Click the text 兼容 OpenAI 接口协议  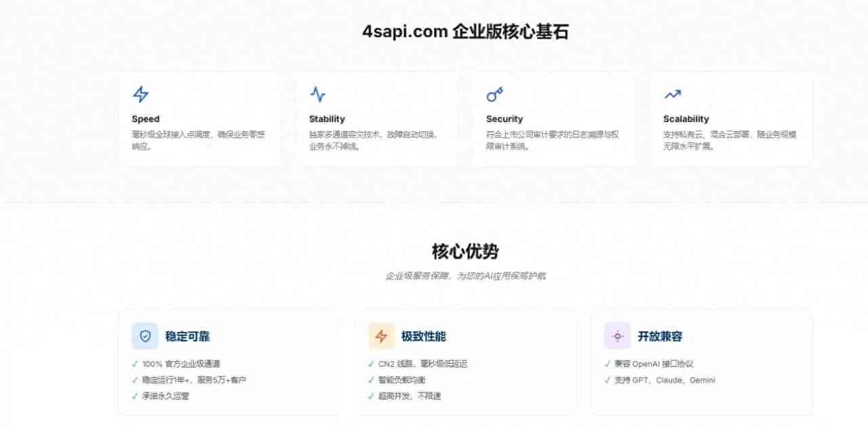[654, 364]
